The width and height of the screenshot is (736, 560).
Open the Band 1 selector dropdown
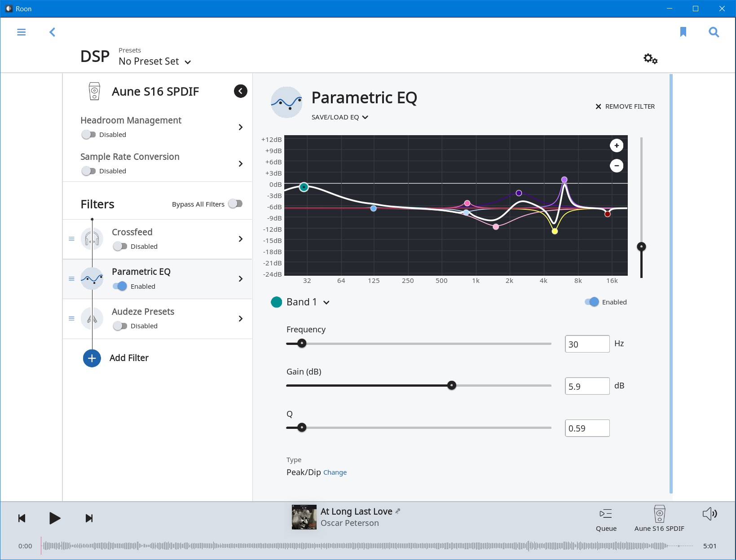coord(308,302)
